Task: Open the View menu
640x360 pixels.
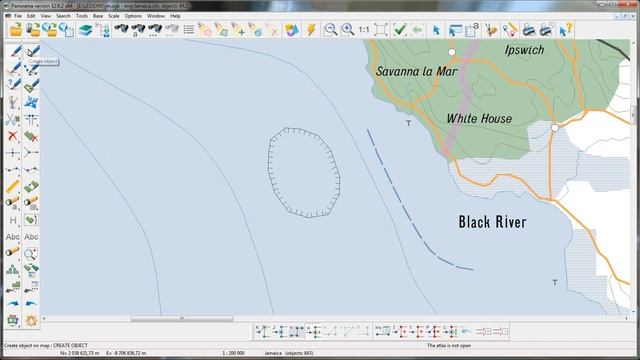Action: click(46, 16)
